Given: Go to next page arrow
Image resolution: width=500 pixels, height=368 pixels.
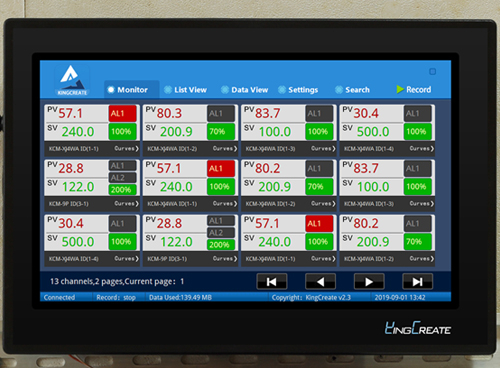Looking at the screenshot, I should click(369, 282).
